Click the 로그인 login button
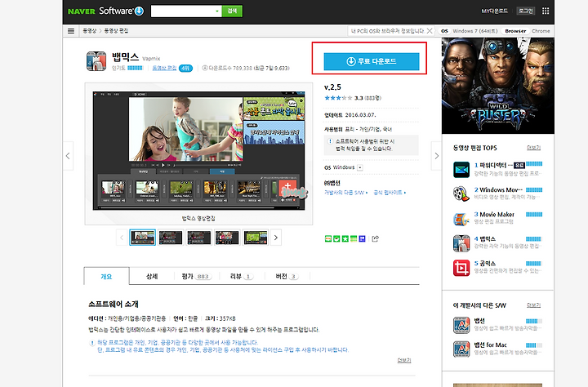 point(525,11)
